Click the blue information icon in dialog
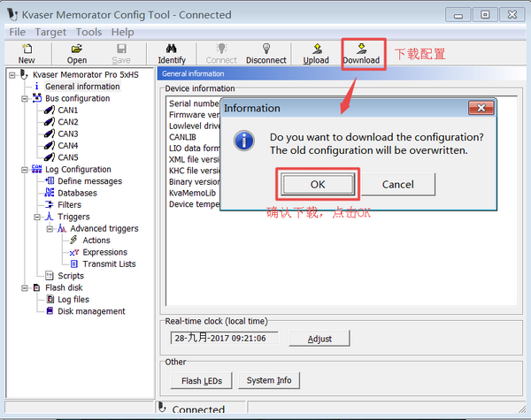Image resolution: width=531 pixels, height=420 pixels. pos(244,141)
